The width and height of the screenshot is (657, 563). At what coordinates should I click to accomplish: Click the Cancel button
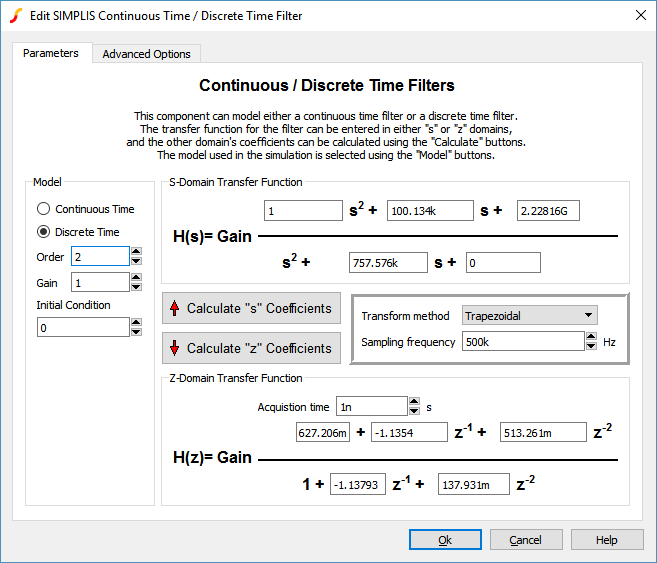(525, 540)
